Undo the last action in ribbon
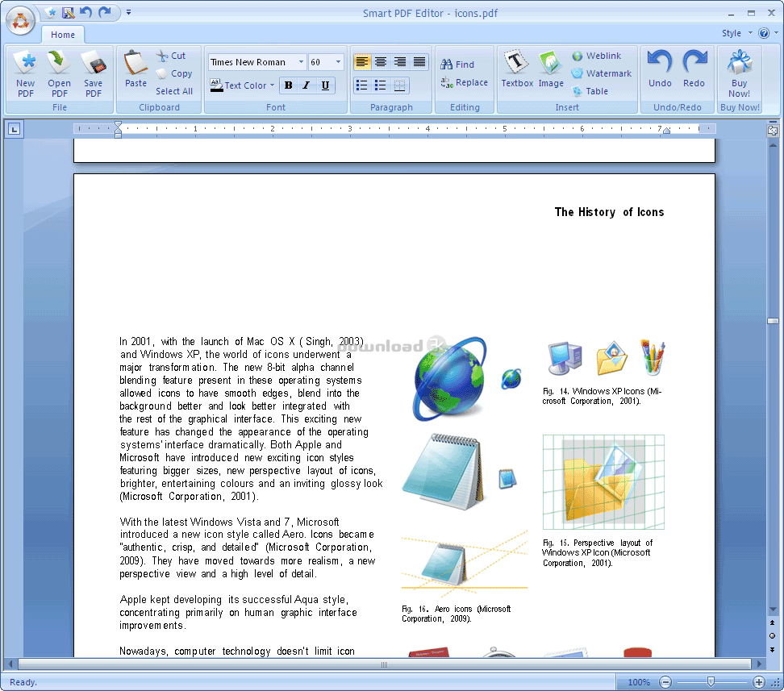 pyautogui.click(x=660, y=69)
